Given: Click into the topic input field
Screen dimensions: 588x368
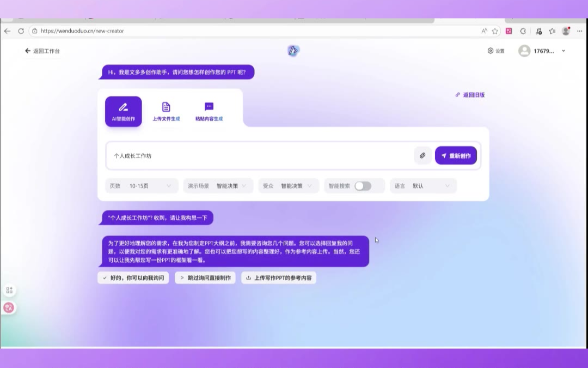Looking at the screenshot, I should (x=261, y=155).
